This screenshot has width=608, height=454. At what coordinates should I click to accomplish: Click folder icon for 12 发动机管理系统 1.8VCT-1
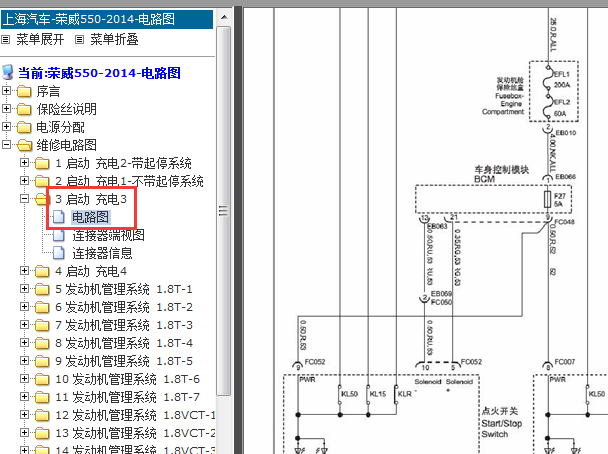pos(42,415)
